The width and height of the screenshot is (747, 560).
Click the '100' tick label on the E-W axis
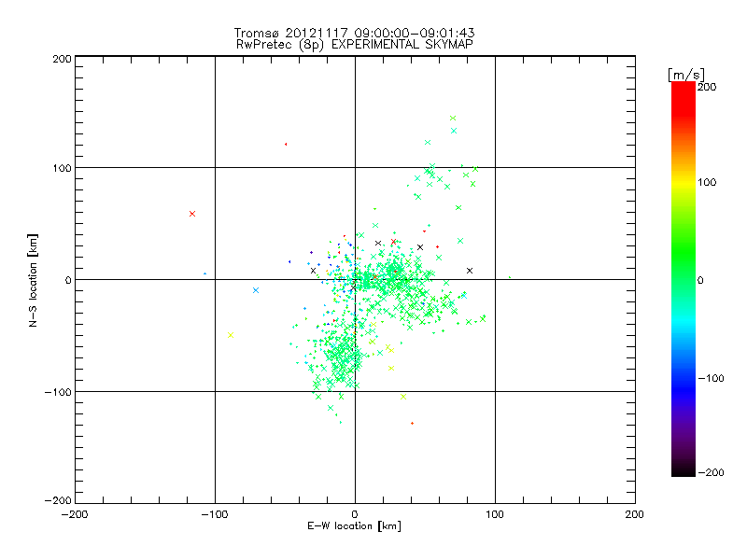click(x=495, y=514)
